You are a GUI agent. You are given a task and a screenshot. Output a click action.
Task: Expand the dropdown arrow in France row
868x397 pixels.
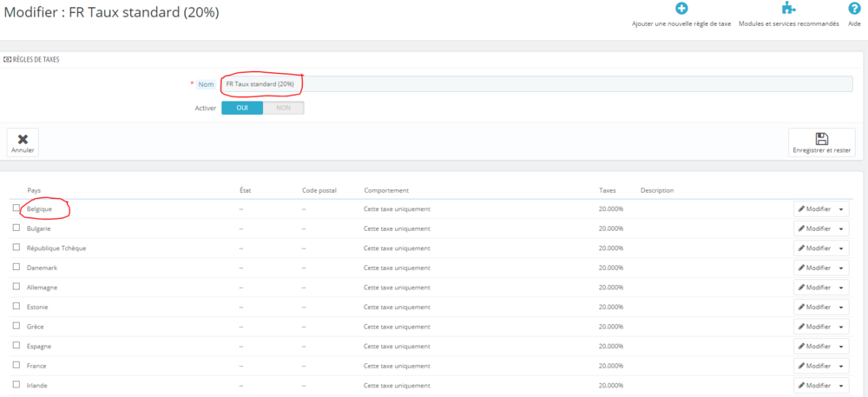(x=842, y=366)
